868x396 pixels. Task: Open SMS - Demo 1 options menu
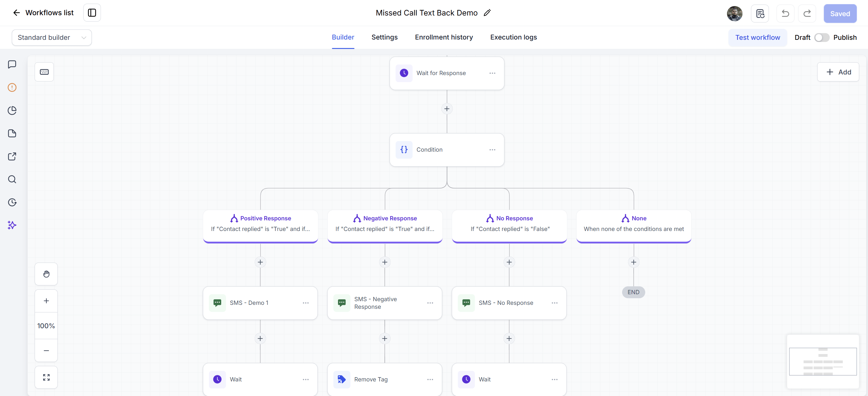(x=306, y=303)
